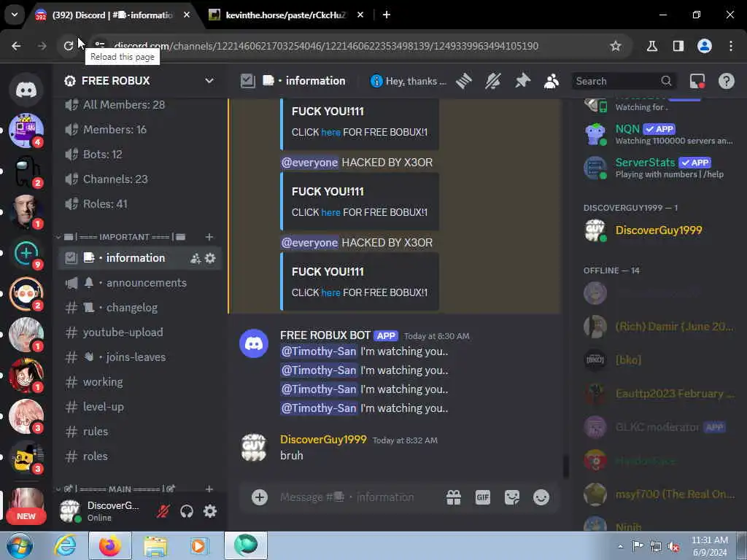The image size is (747, 560).
Task: Create channel in IMPORTANT category plus
Action: point(209,237)
